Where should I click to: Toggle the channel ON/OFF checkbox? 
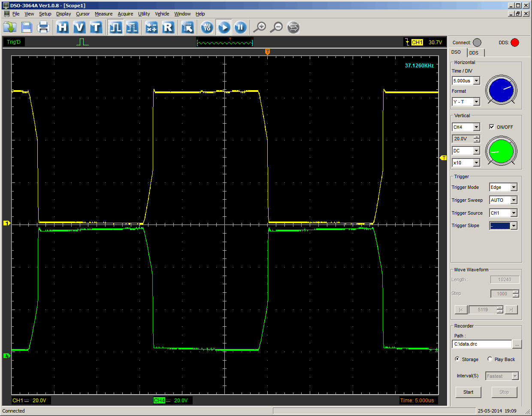[492, 127]
